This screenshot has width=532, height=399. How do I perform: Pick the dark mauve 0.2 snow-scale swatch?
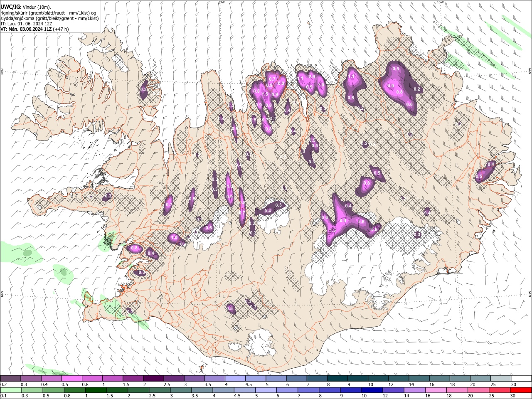click(10, 378)
